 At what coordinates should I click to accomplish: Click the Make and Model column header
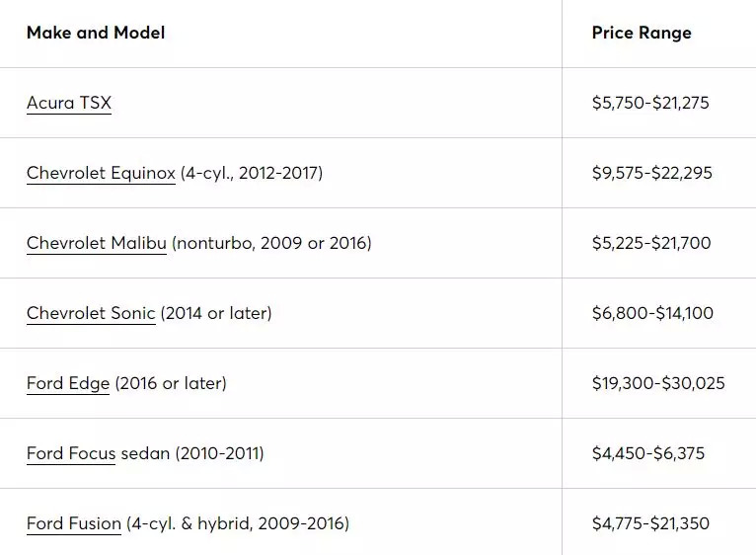pyautogui.click(x=96, y=33)
